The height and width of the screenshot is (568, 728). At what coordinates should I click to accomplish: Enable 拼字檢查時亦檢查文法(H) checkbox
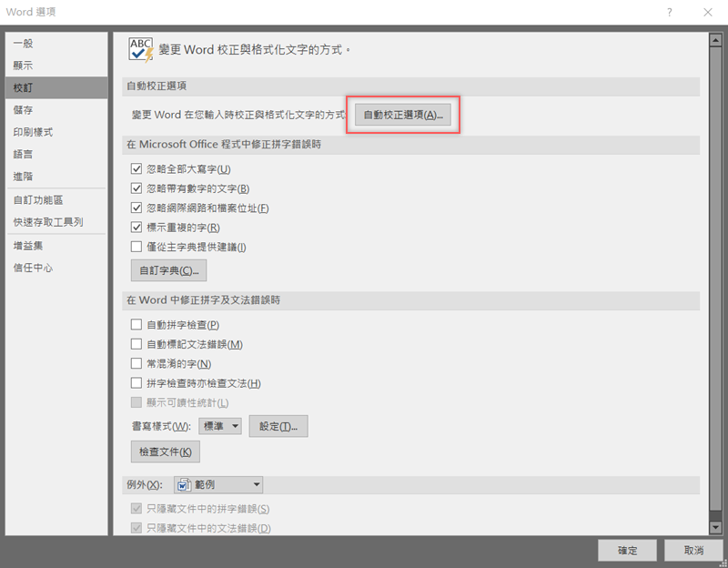click(x=136, y=382)
